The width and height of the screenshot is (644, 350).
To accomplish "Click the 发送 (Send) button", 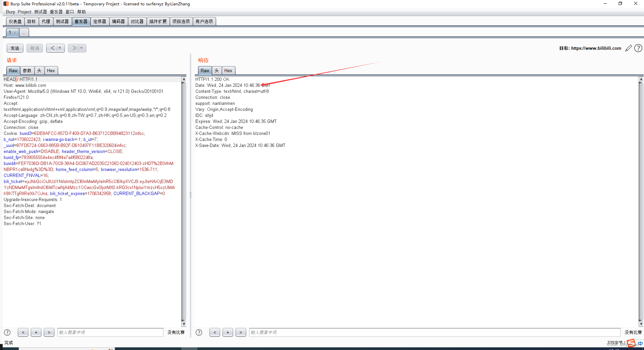I will point(15,48).
